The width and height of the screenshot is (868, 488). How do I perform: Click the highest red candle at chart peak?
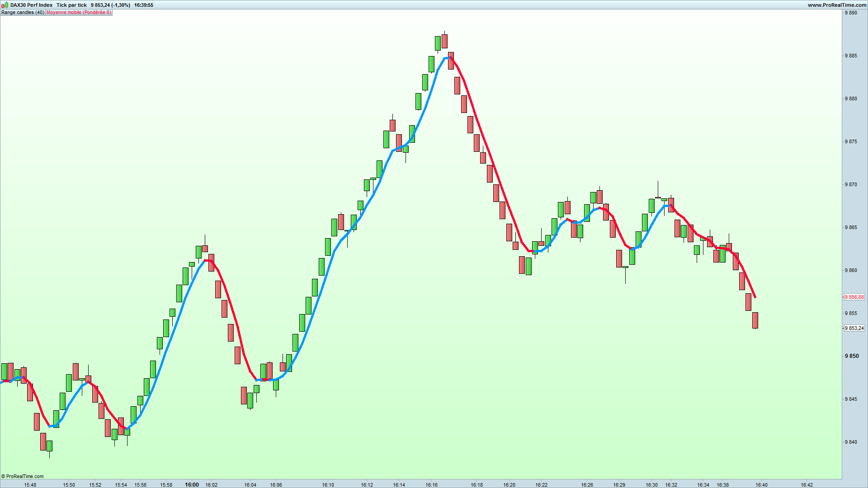click(444, 41)
